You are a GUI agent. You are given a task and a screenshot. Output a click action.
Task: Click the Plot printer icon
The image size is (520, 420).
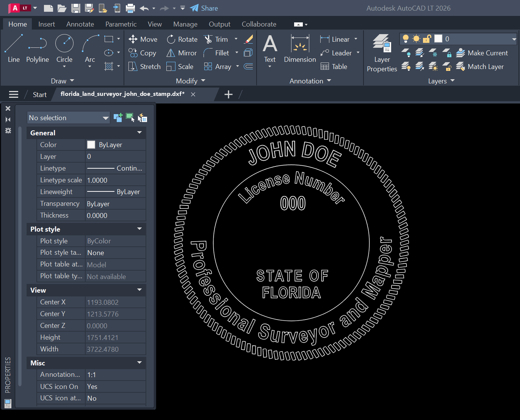pos(130,8)
